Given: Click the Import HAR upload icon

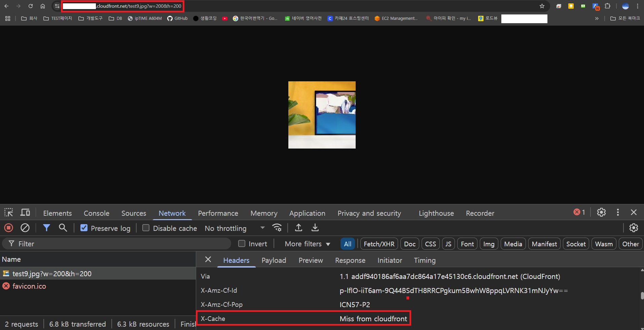Looking at the screenshot, I should click(298, 228).
